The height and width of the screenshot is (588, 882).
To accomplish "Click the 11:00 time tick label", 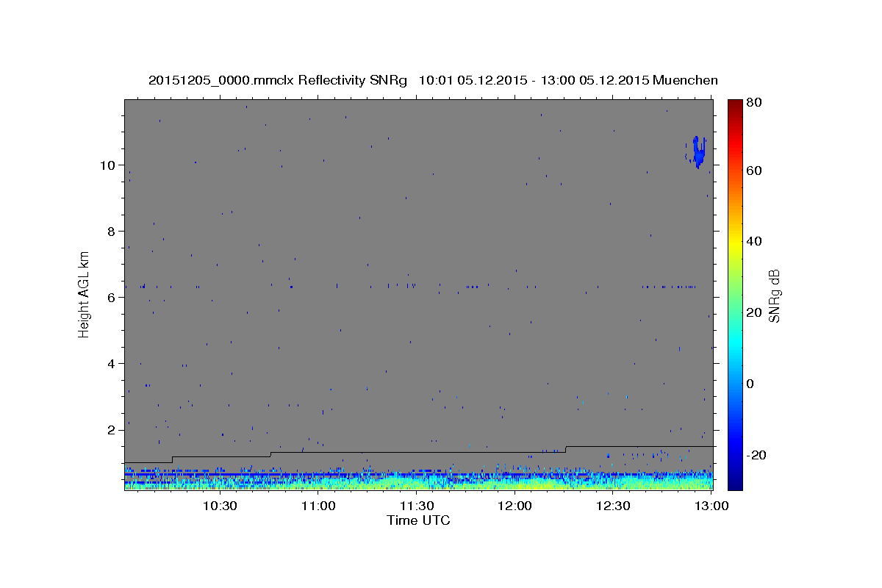I will [318, 506].
